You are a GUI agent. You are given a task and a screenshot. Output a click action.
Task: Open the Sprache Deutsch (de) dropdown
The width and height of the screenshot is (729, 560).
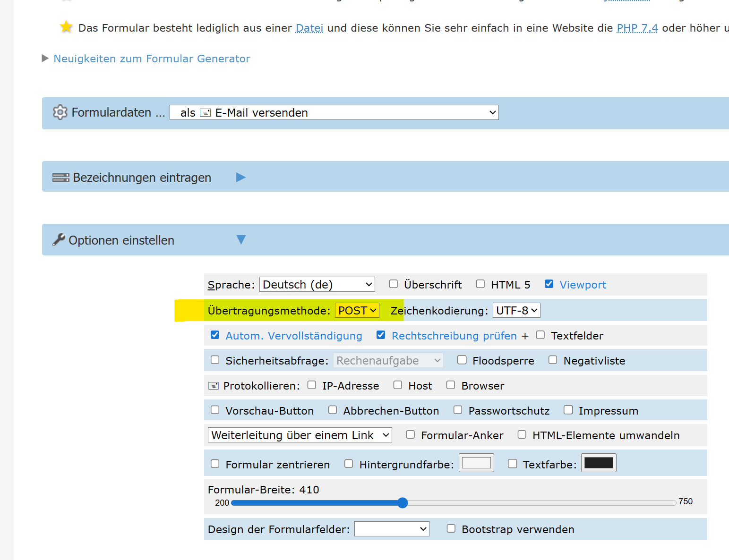point(317,284)
